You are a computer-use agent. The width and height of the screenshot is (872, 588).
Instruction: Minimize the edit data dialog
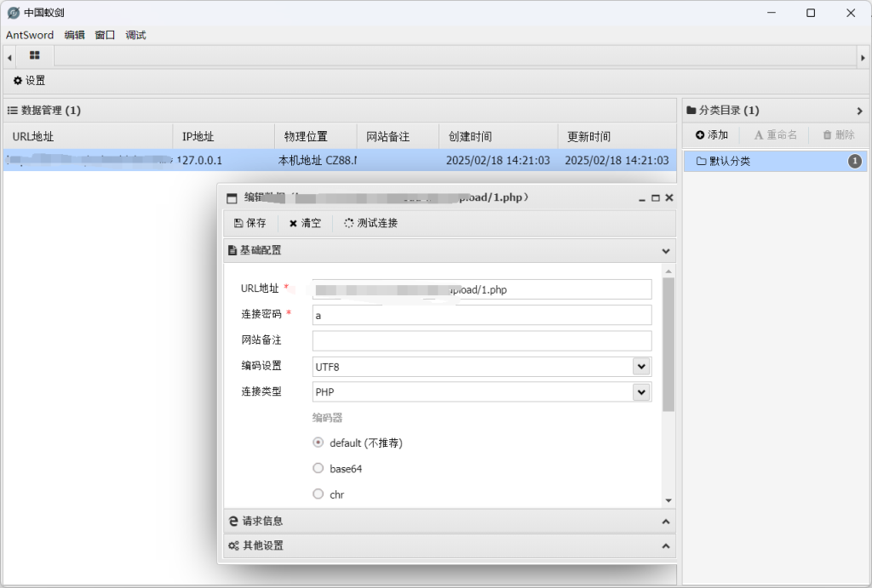coord(642,198)
